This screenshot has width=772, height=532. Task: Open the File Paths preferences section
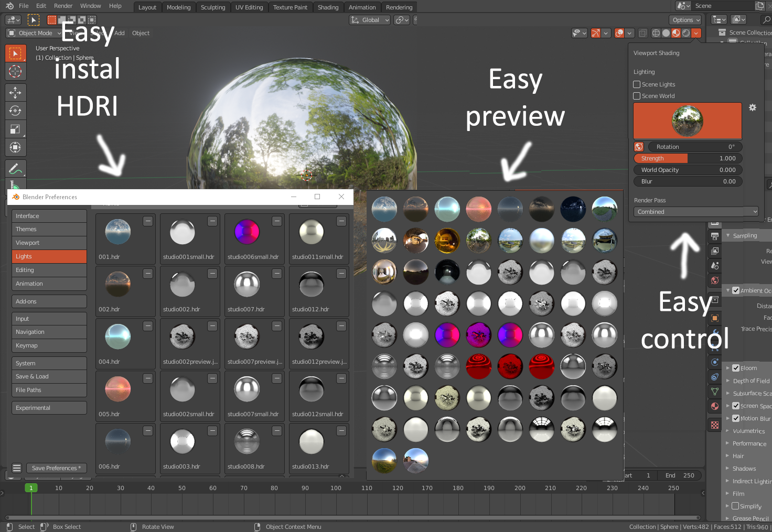point(49,390)
